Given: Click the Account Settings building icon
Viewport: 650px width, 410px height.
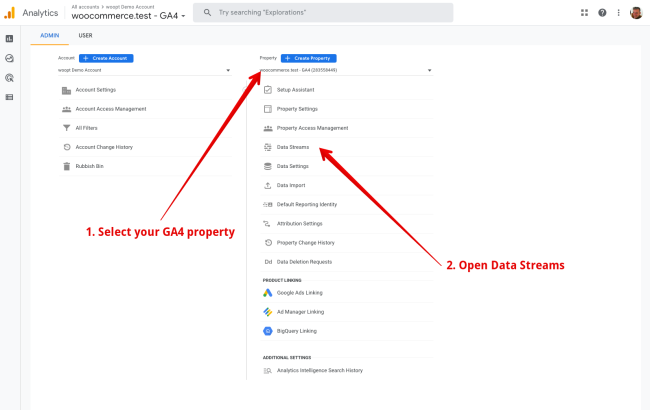Looking at the screenshot, I should pyautogui.click(x=66, y=90).
